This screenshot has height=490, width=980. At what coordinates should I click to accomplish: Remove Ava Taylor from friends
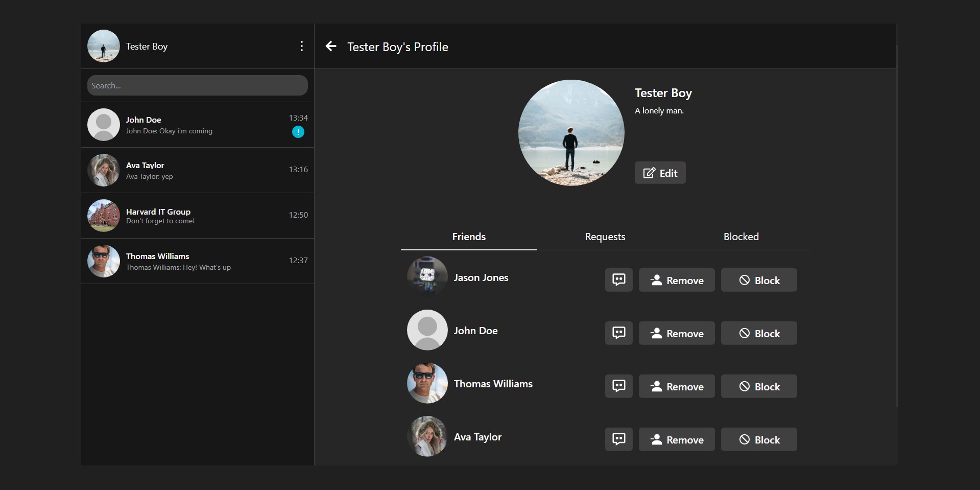coord(677,439)
